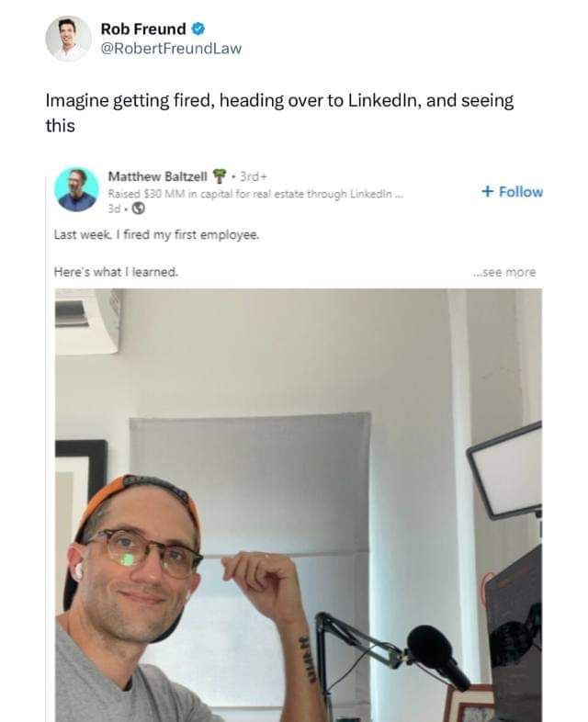The image size is (588, 722).
Task: Open Rob Freund's profile picture
Action: pos(68,39)
